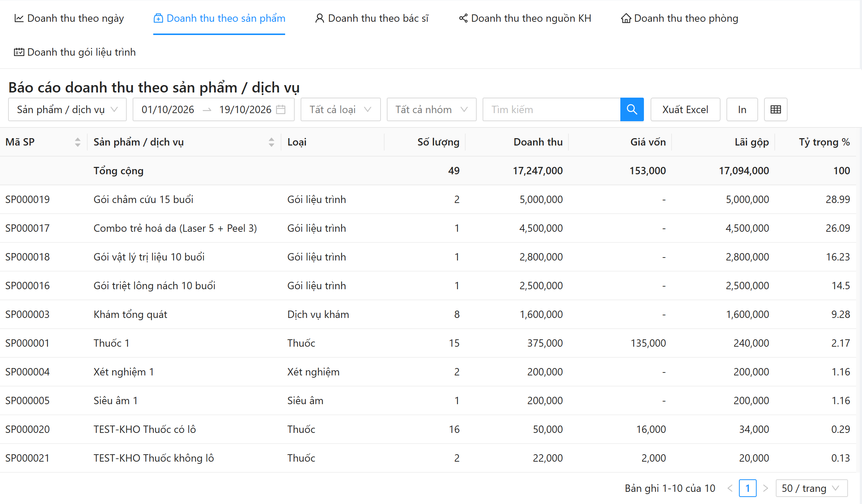This screenshot has width=862, height=504.
Task: Click Combo trẻ hoá da row name
Action: 175,228
